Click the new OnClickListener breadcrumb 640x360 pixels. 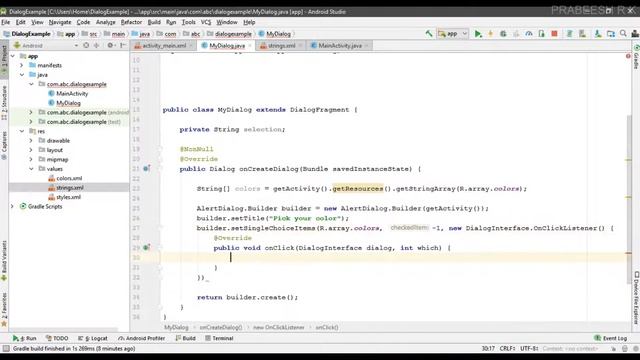[x=278, y=327]
